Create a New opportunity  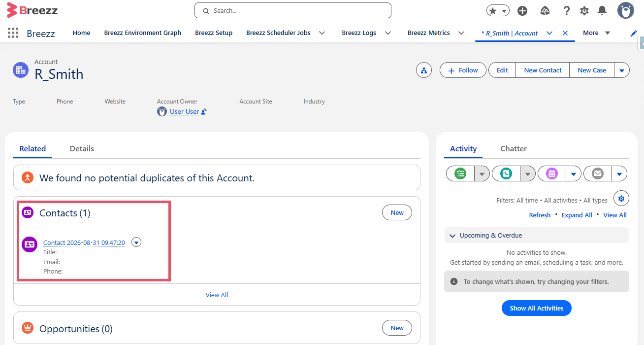click(x=397, y=328)
